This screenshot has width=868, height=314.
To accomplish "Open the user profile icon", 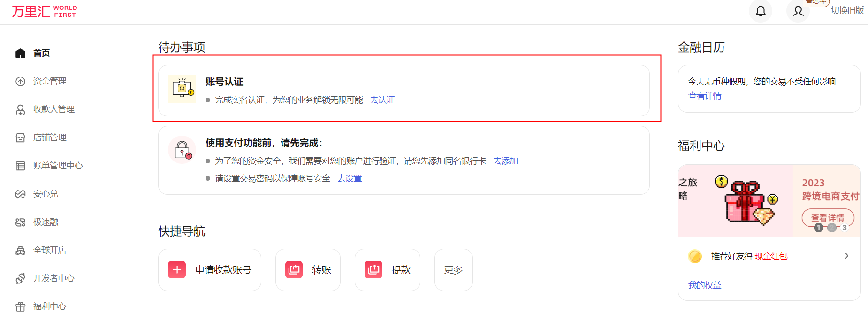I will 798,11.
